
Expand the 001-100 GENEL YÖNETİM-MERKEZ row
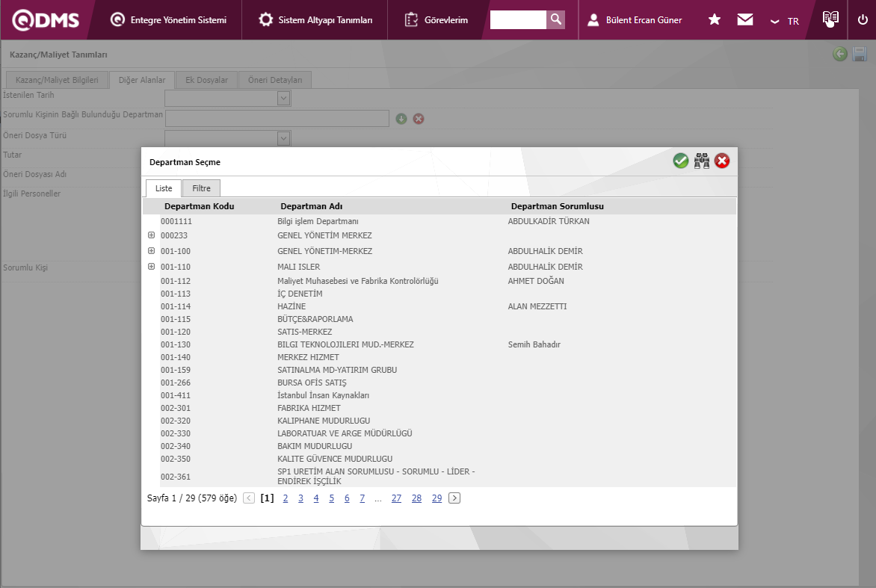tap(152, 250)
